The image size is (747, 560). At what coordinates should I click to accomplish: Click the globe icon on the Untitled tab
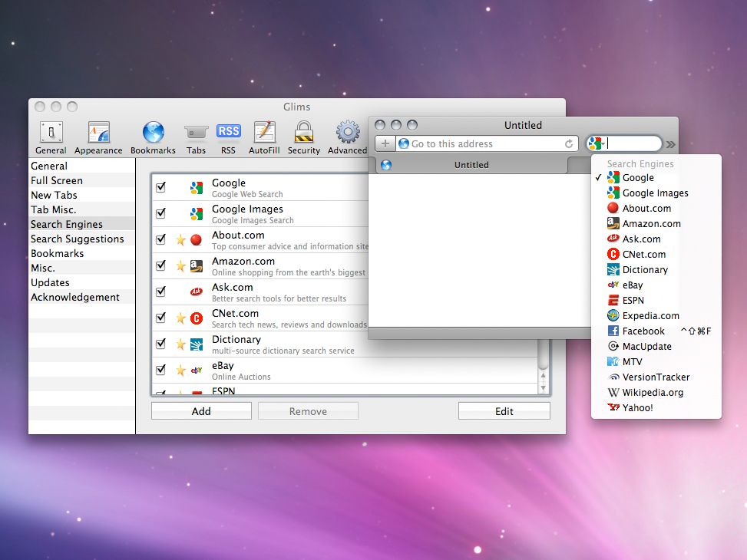(386, 165)
